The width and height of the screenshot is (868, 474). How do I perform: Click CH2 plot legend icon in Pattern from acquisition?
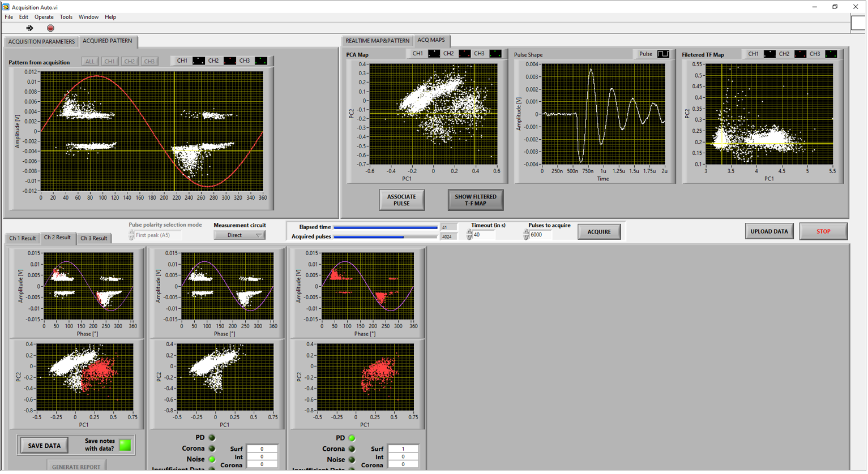229,61
